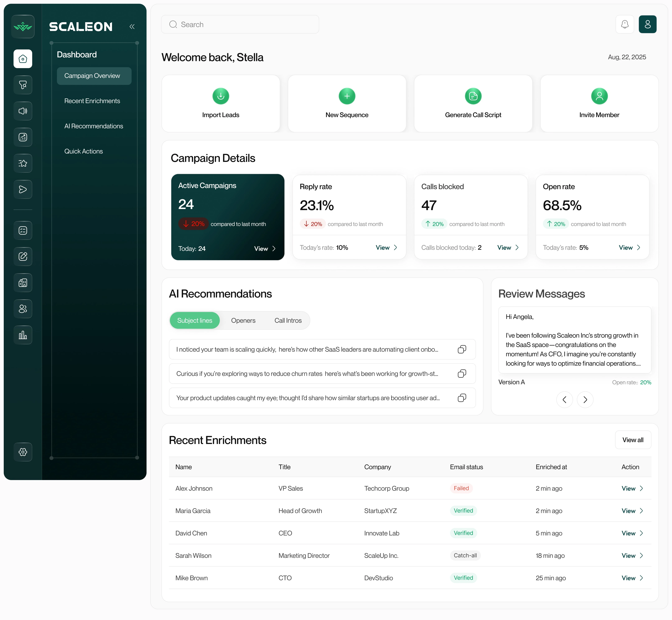The height and width of the screenshot is (620, 672).
Task: Click the Search input field
Action: [240, 24]
